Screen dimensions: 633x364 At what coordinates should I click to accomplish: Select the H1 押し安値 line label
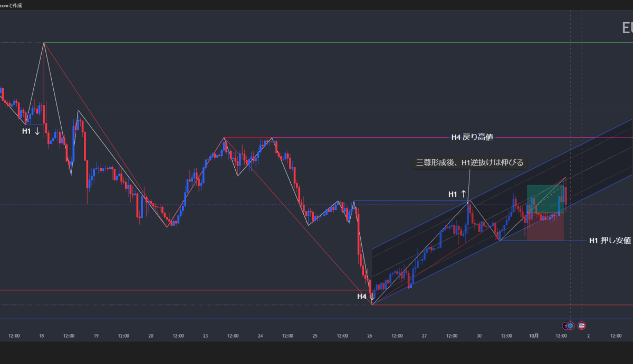point(609,241)
